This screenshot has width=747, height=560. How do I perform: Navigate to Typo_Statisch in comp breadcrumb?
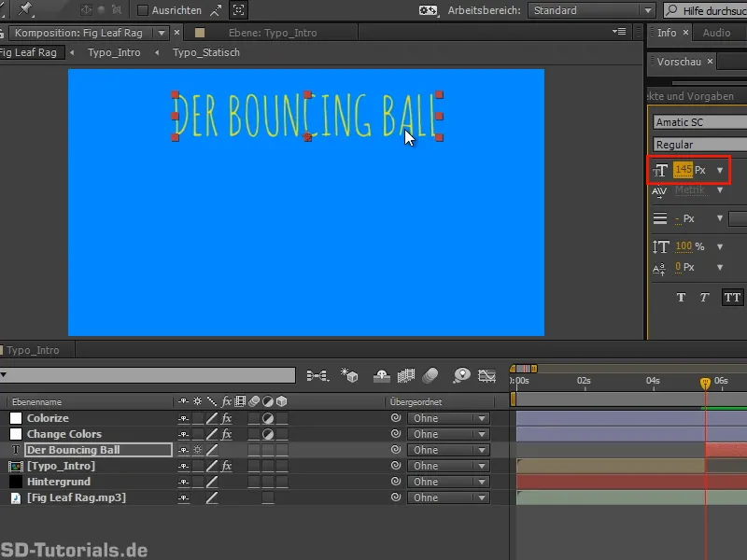[x=205, y=52]
